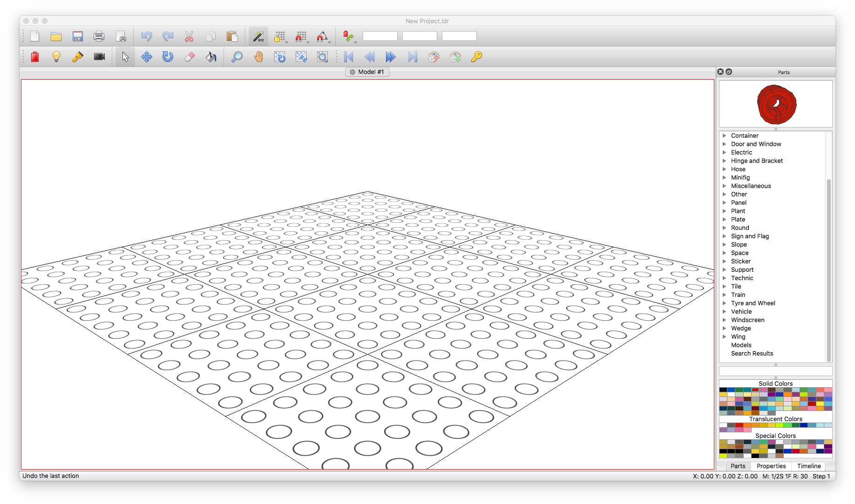The image size is (855, 504).
Task: Click the parts list scrollbar
Action: 828,270
